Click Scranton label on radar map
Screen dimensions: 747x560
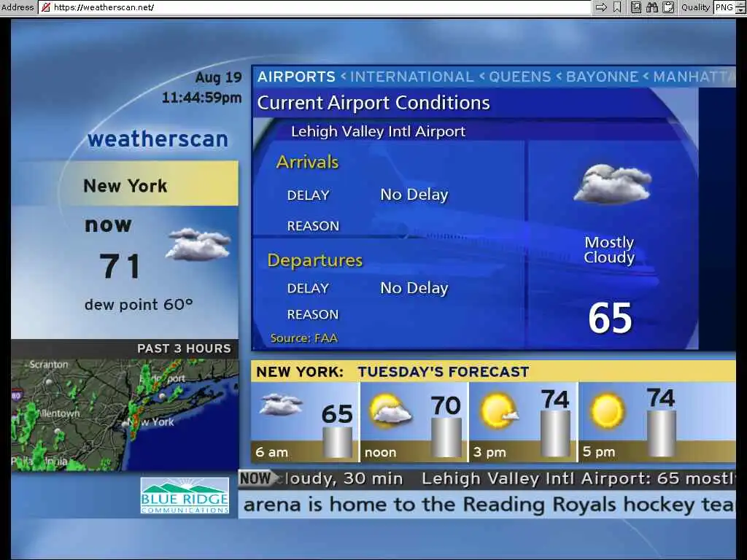pyautogui.click(x=49, y=365)
